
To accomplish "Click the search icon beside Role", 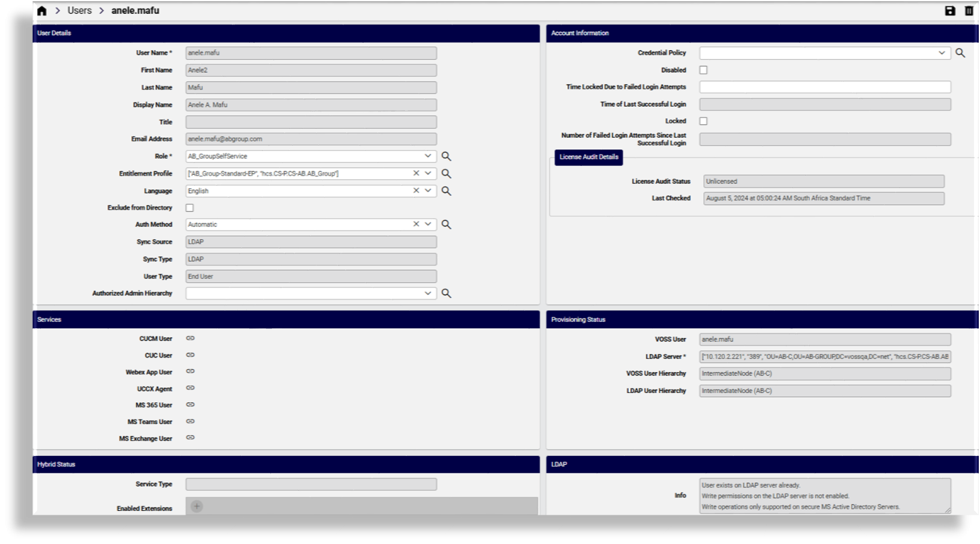I will pyautogui.click(x=446, y=156).
